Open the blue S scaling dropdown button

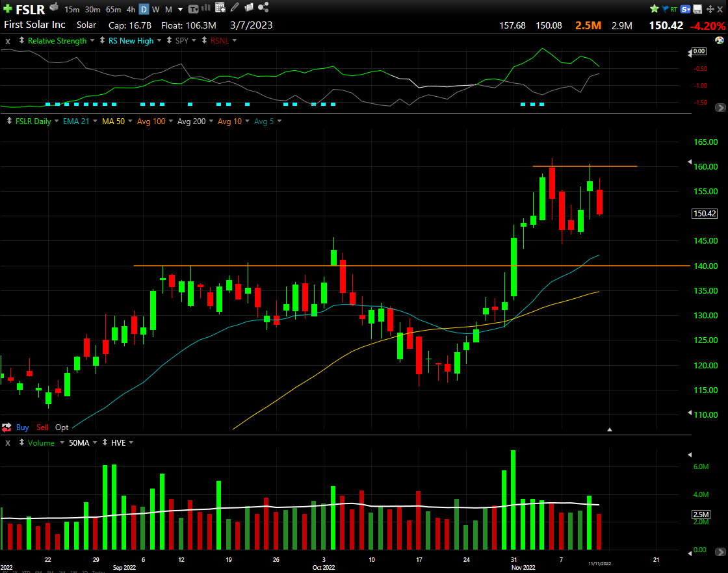coord(686,9)
